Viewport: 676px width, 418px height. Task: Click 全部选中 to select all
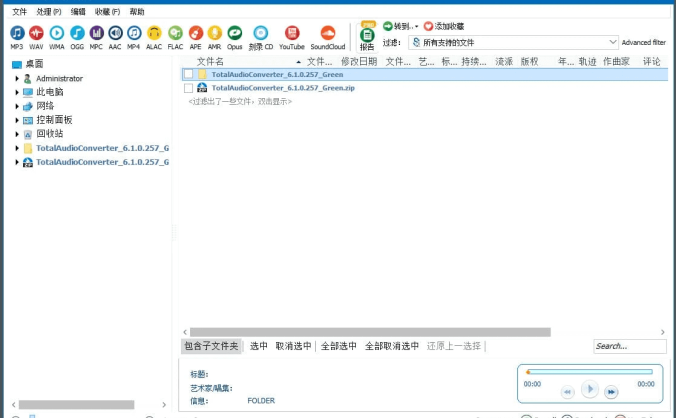pyautogui.click(x=338, y=346)
